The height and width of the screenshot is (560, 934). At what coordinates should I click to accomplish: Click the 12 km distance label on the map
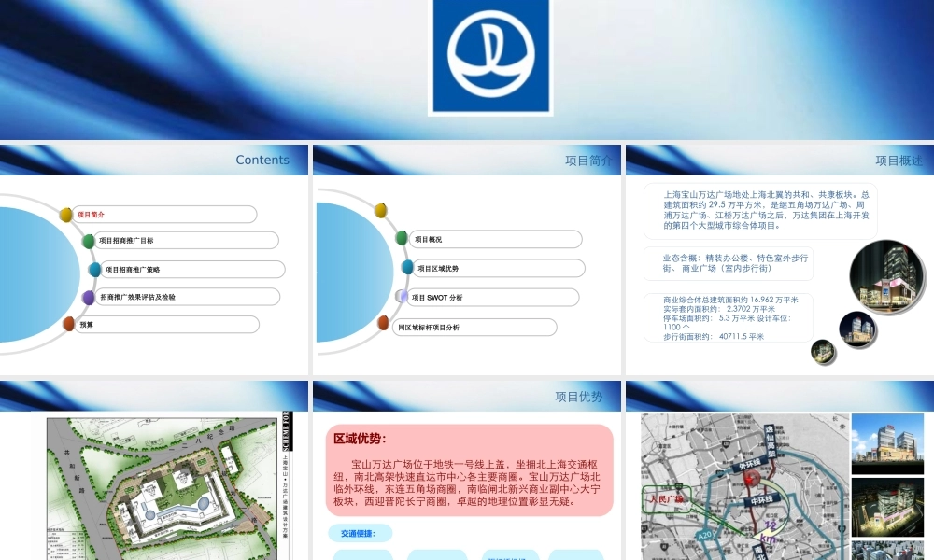[x=771, y=532]
